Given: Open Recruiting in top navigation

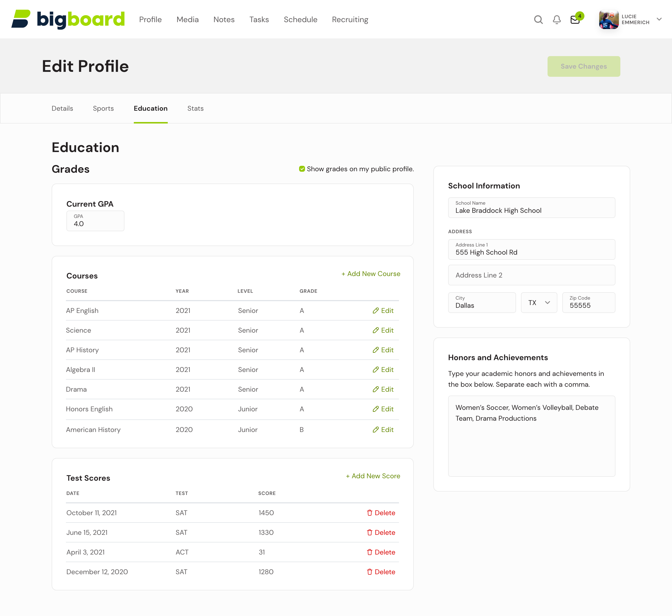Looking at the screenshot, I should point(350,20).
